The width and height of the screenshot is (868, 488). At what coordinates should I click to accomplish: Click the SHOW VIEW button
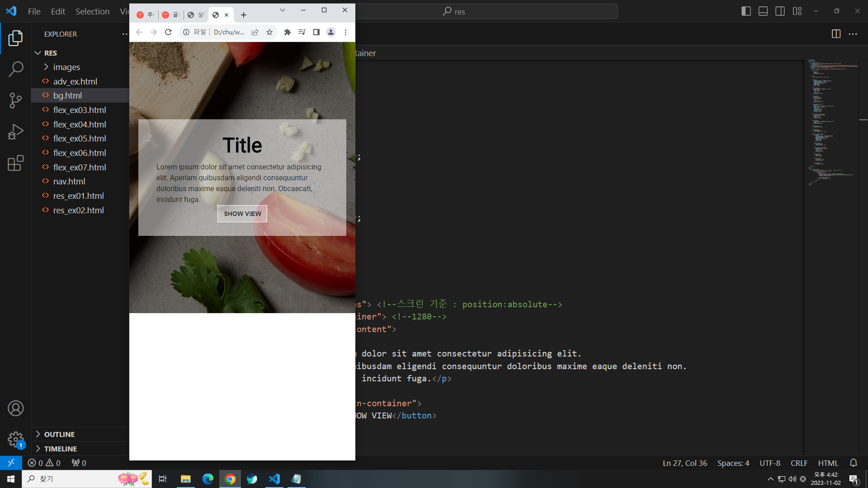coord(242,214)
